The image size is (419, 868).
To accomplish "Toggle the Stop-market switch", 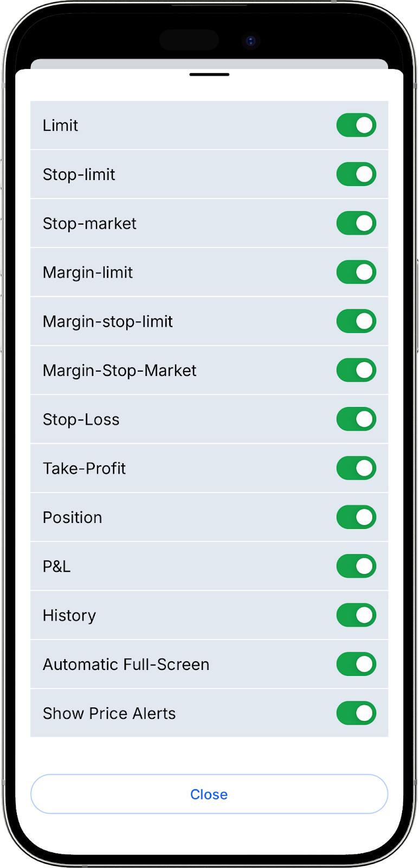I will click(356, 224).
